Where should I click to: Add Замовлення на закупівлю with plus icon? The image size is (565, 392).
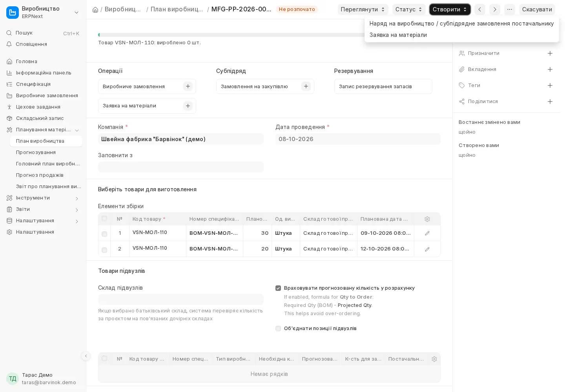(x=306, y=86)
